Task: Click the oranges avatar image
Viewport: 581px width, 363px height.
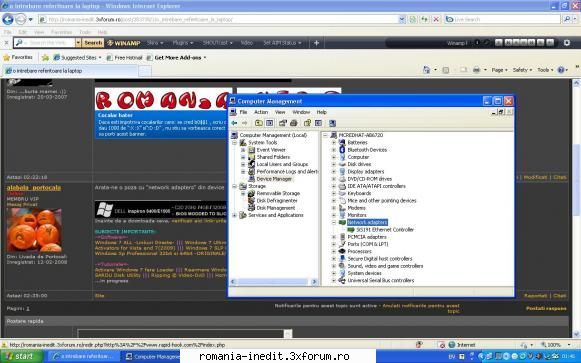Action: [x=34, y=230]
